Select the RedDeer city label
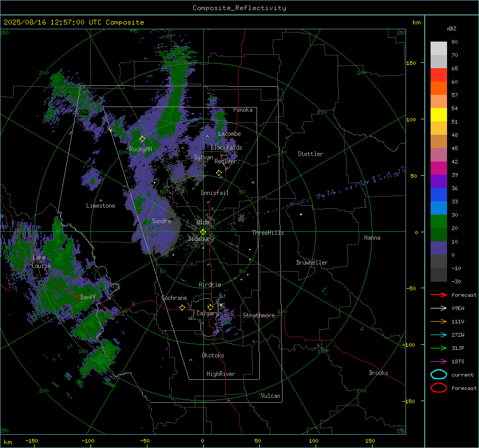Viewport: 479px width, 448px height. click(x=226, y=161)
